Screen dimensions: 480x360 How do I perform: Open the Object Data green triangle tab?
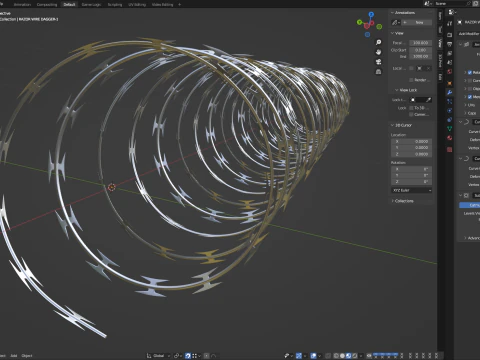pos(449,128)
